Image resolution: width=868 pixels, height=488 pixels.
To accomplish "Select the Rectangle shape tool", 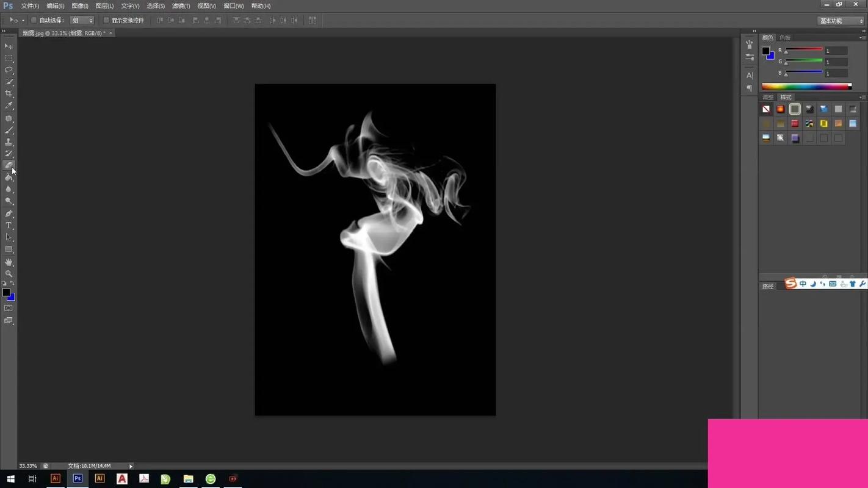I will (x=9, y=249).
